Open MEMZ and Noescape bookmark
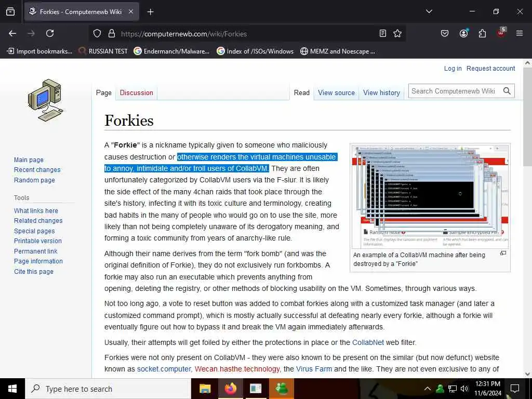This screenshot has height=399, width=532. tap(338, 51)
